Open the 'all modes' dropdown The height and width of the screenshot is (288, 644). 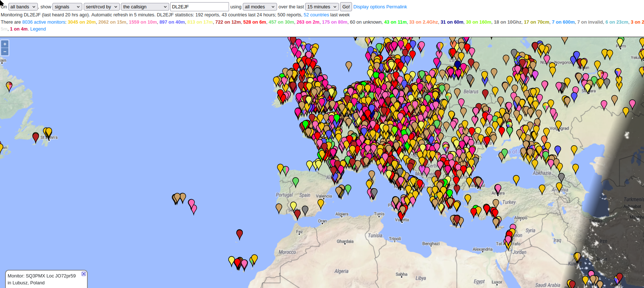tap(260, 7)
